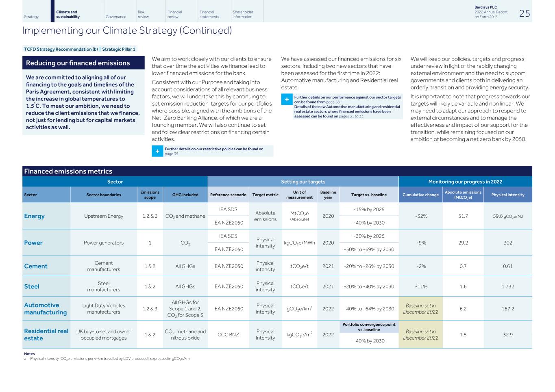Click the Energy sector row label
555x392 pixels.
[35, 216]
